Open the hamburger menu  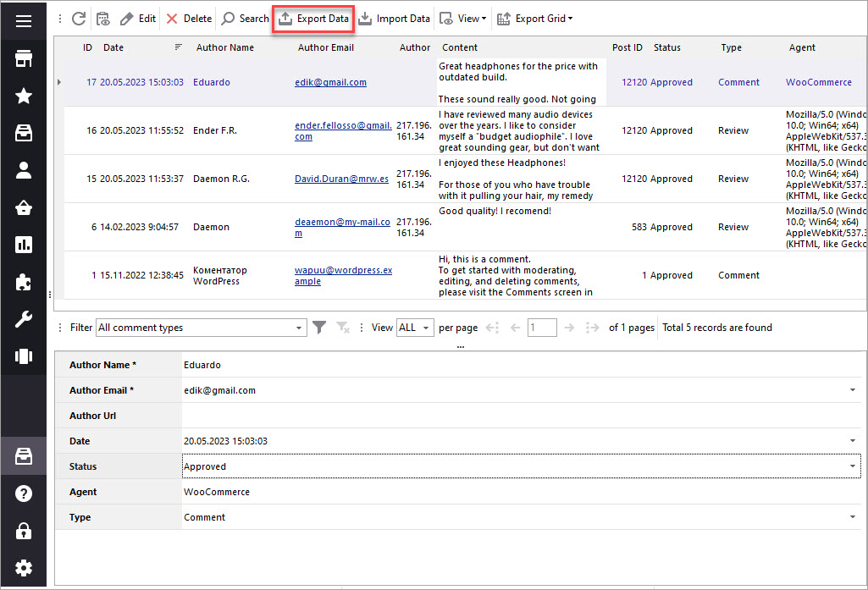(23, 19)
